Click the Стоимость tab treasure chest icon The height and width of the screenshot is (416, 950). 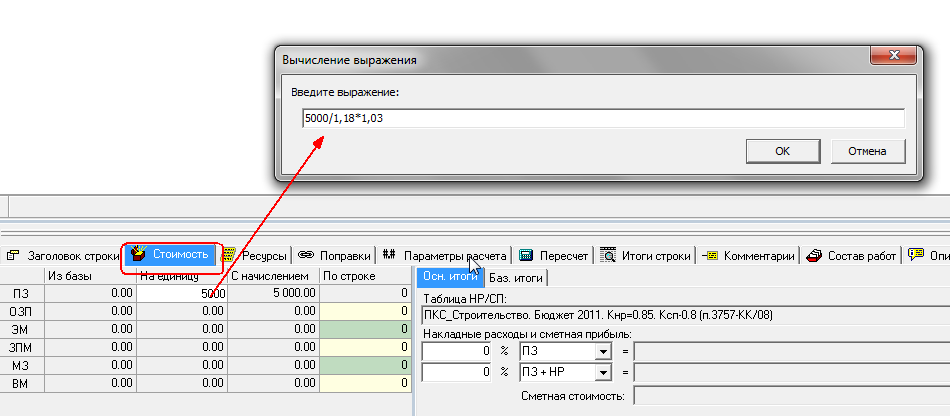pos(139,255)
